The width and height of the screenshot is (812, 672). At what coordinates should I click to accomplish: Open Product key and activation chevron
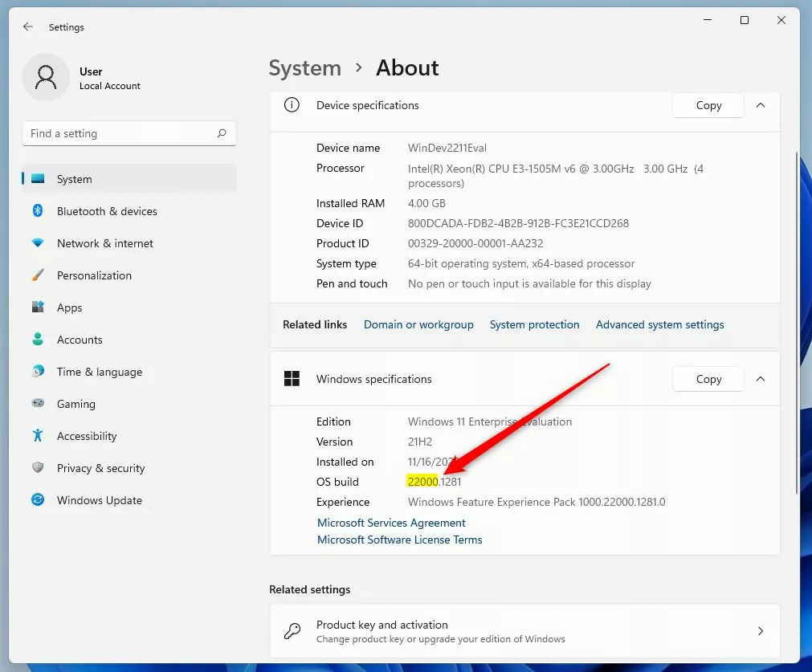(761, 631)
